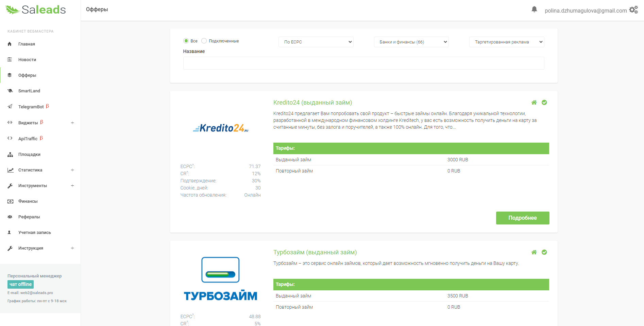Expand the Инструкция submenu plus
Viewport: 644px width, 326px height.
pyautogui.click(x=72, y=248)
